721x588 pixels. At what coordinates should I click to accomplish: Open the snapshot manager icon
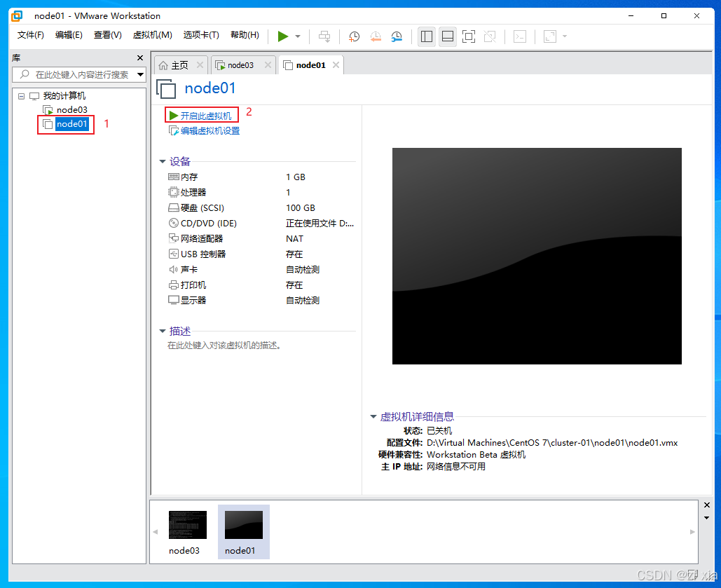[x=397, y=36]
